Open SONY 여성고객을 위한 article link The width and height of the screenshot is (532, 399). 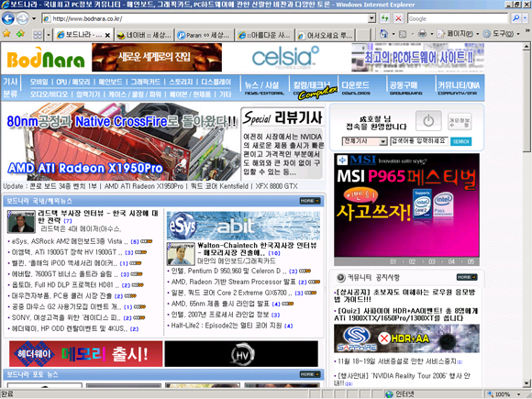[x=66, y=318]
